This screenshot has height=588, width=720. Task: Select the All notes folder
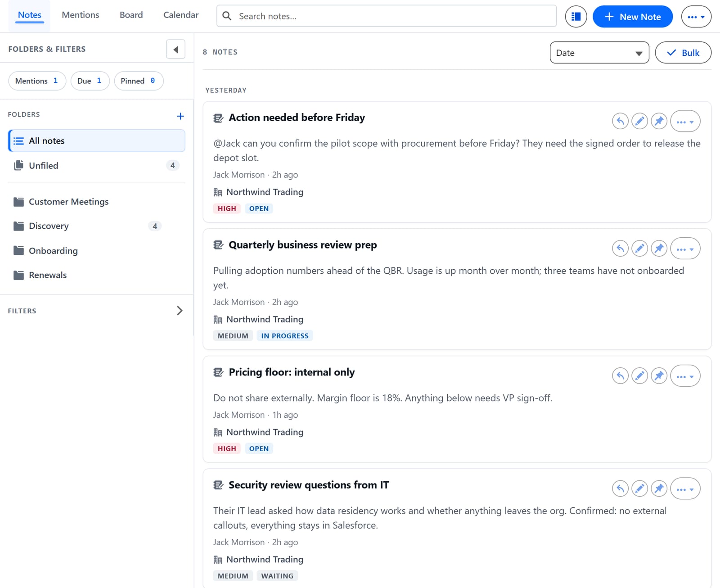[97, 141]
